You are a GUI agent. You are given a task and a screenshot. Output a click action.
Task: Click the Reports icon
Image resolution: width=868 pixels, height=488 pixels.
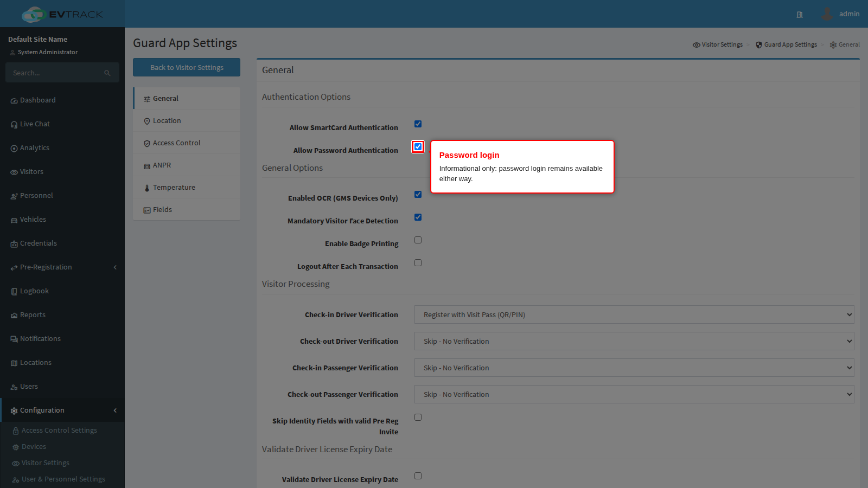point(14,316)
